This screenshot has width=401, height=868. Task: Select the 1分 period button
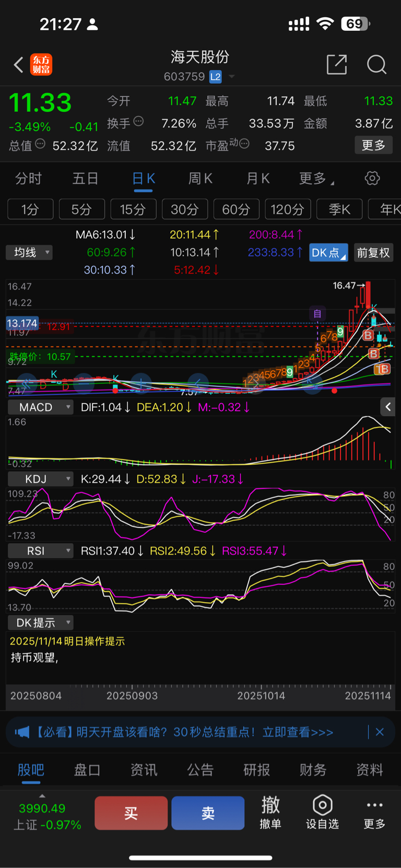click(30, 209)
